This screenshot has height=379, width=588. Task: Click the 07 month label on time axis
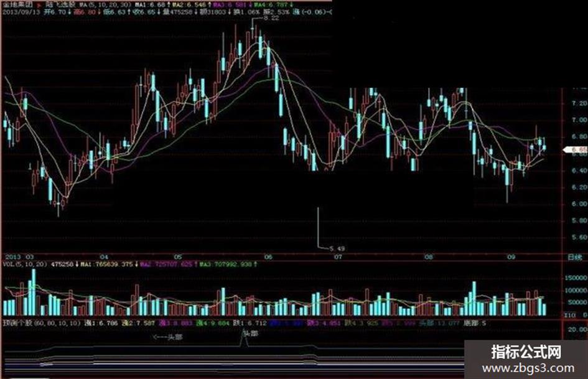tap(338, 257)
